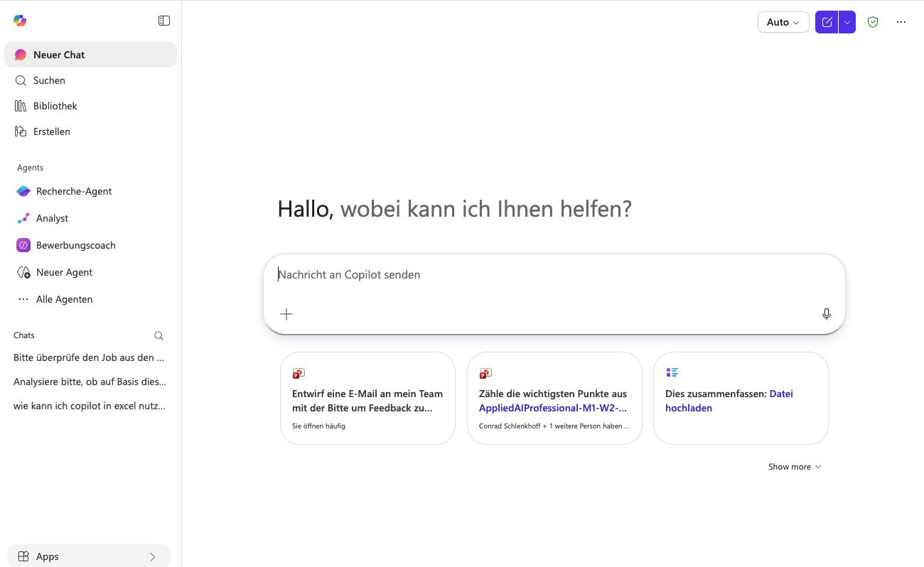The height and width of the screenshot is (567, 924).
Task: Expand suggestions with Show more
Action: [x=795, y=467]
